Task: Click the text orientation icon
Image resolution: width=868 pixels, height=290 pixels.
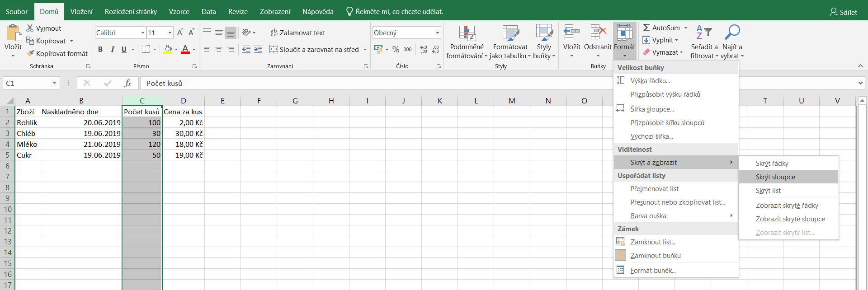Action: (246, 33)
